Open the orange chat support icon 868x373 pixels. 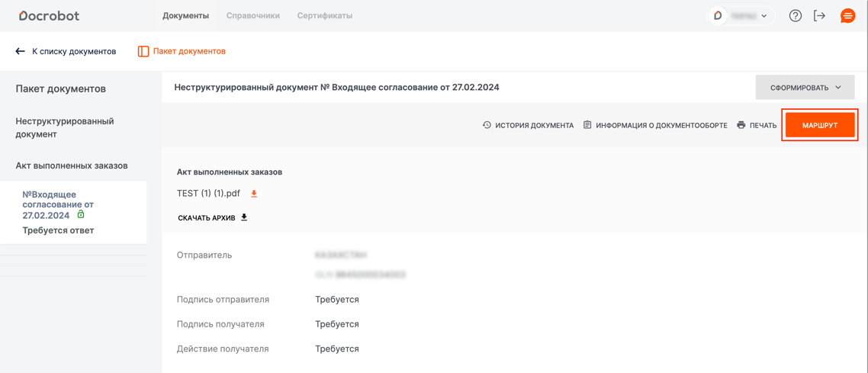[847, 15]
